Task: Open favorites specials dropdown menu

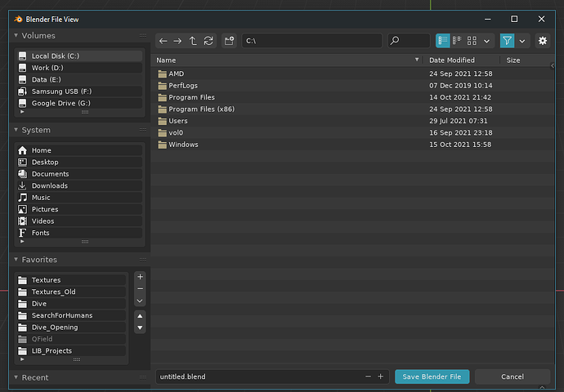Action: [140, 301]
